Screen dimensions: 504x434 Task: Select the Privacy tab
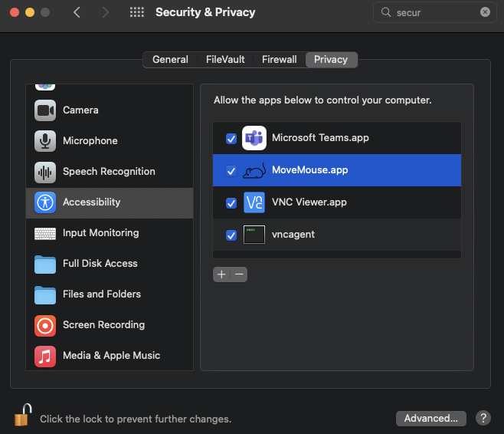pos(331,60)
